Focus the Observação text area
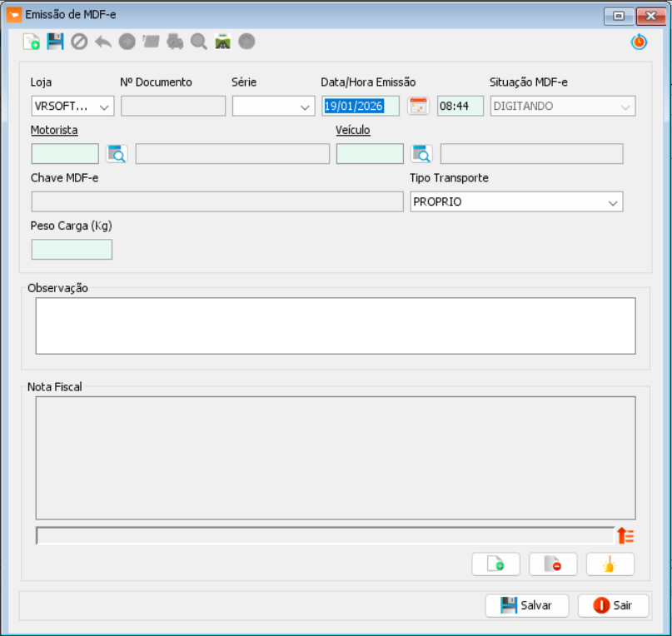This screenshot has height=636, width=672. (335, 325)
